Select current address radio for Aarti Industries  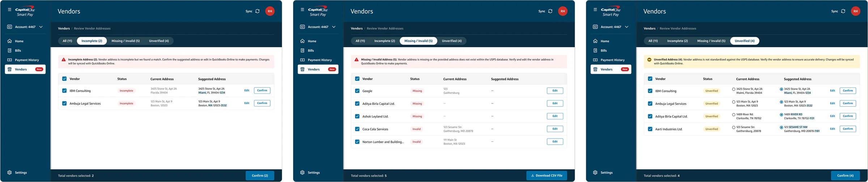click(734, 127)
